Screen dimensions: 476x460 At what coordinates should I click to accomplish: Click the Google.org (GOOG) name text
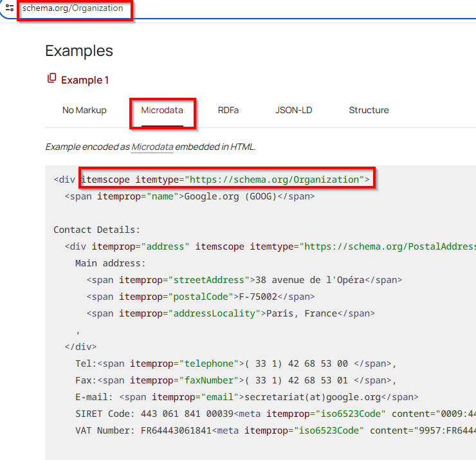click(x=230, y=196)
